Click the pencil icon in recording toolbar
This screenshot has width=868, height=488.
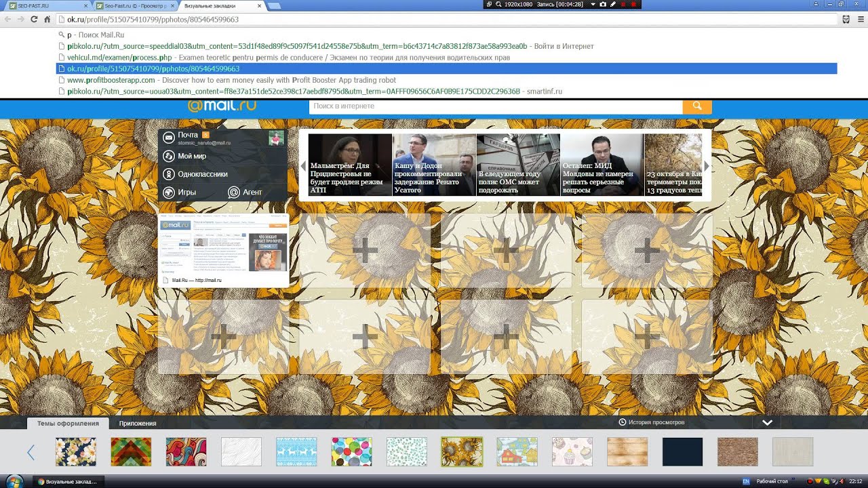612,4
